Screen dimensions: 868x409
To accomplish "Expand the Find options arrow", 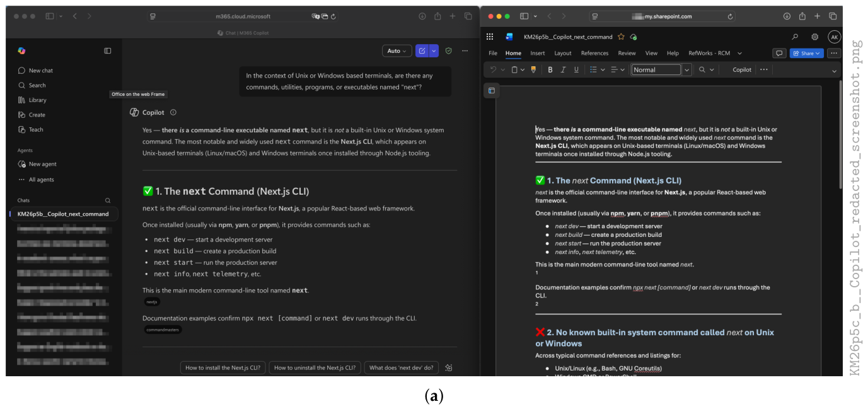I will click(712, 69).
